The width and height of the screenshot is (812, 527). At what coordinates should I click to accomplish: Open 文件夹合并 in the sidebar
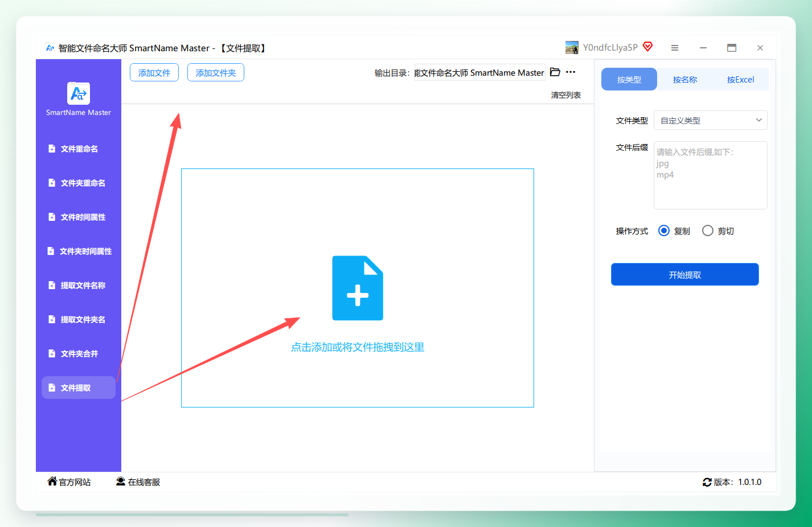click(79, 353)
